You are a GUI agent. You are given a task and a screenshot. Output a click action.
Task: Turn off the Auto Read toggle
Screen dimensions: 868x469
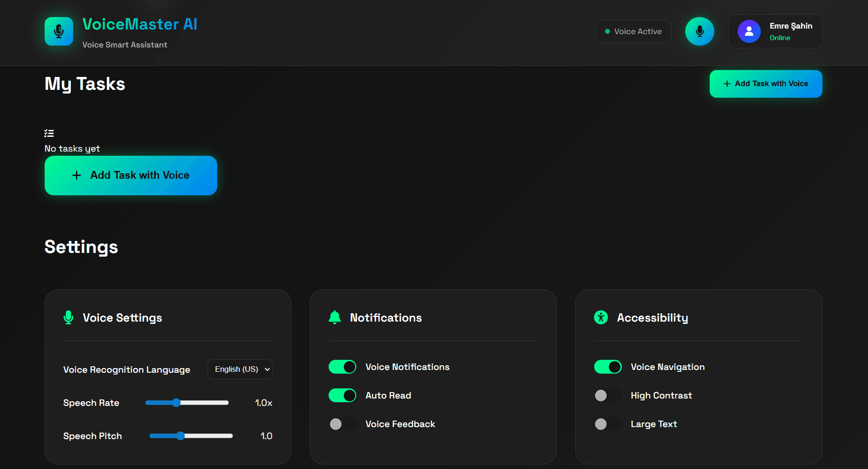342,395
